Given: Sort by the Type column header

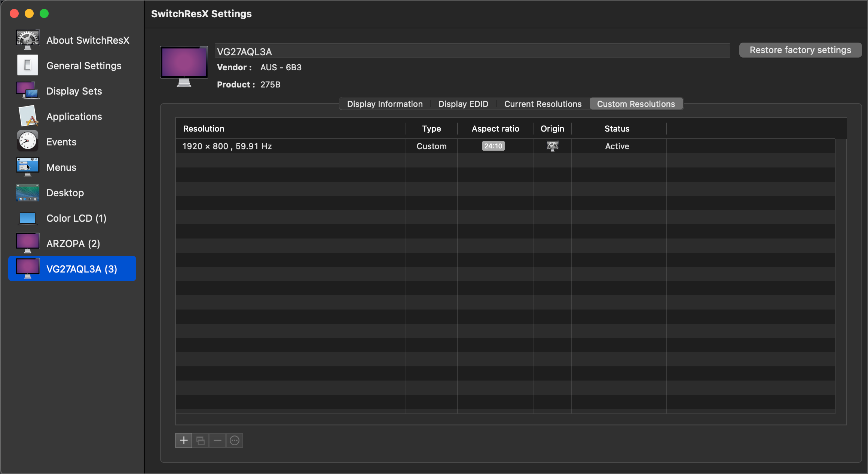Looking at the screenshot, I should click(x=431, y=129).
